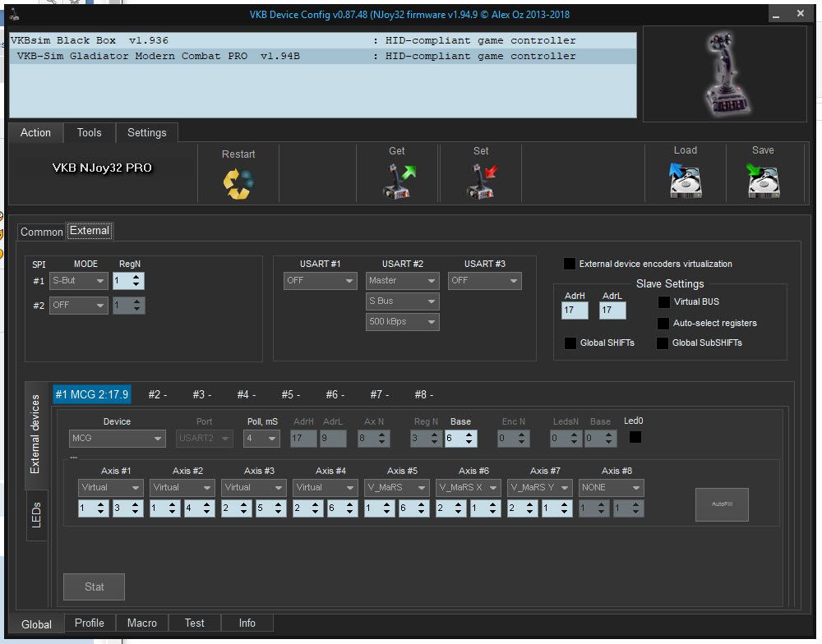Open the SPI #1 mode S-But dropdown
The height and width of the screenshot is (644, 822).
coord(79,281)
